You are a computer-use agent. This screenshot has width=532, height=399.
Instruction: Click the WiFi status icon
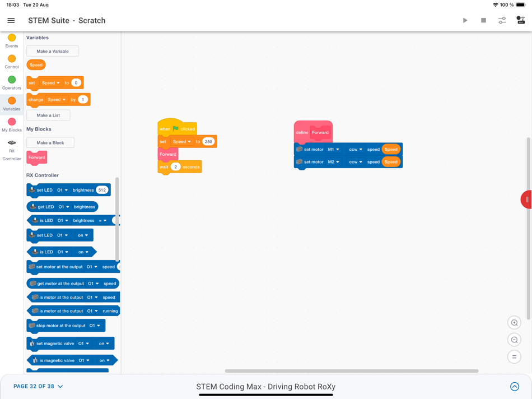coord(496,4)
